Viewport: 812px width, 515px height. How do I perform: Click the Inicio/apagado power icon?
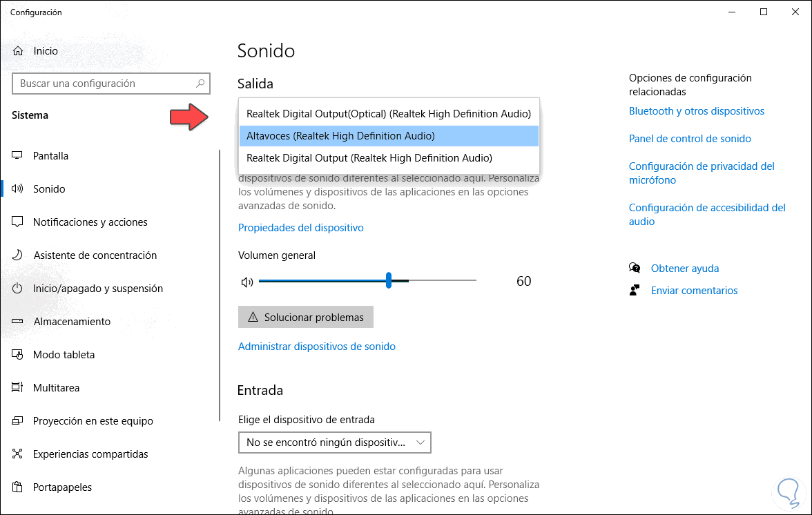[18, 289]
